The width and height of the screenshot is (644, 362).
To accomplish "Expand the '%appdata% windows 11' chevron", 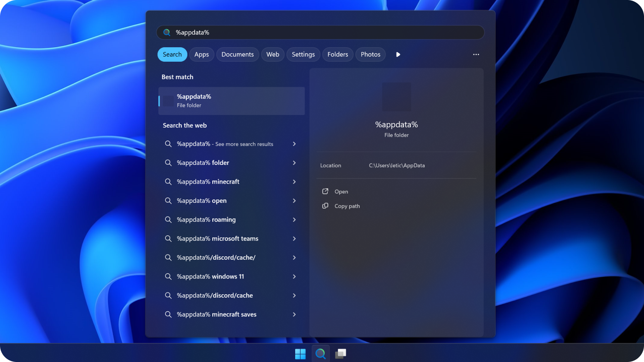I will click(x=294, y=277).
